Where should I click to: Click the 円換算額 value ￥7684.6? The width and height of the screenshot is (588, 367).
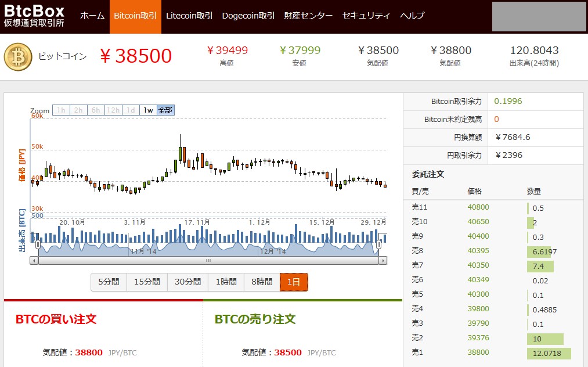pos(513,138)
